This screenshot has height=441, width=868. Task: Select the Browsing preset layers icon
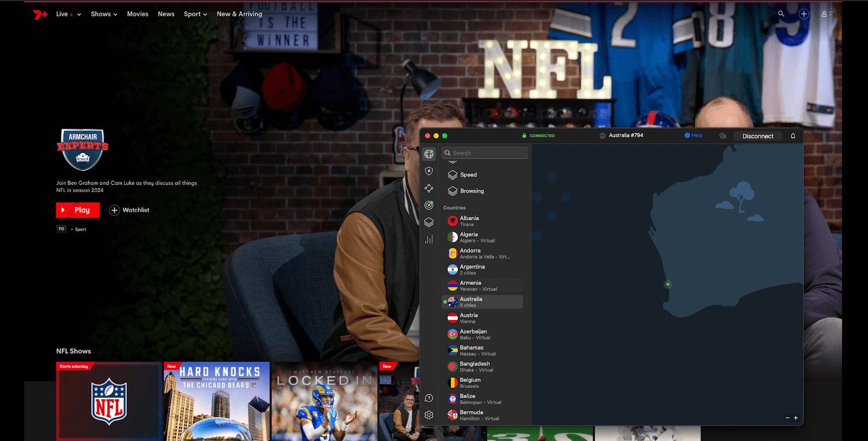[452, 191]
